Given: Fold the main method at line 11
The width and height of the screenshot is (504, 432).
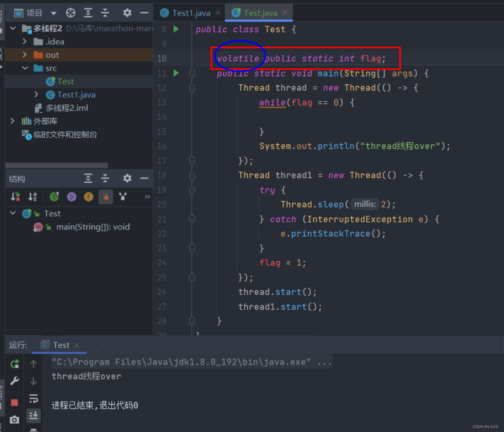Looking at the screenshot, I should [192, 74].
